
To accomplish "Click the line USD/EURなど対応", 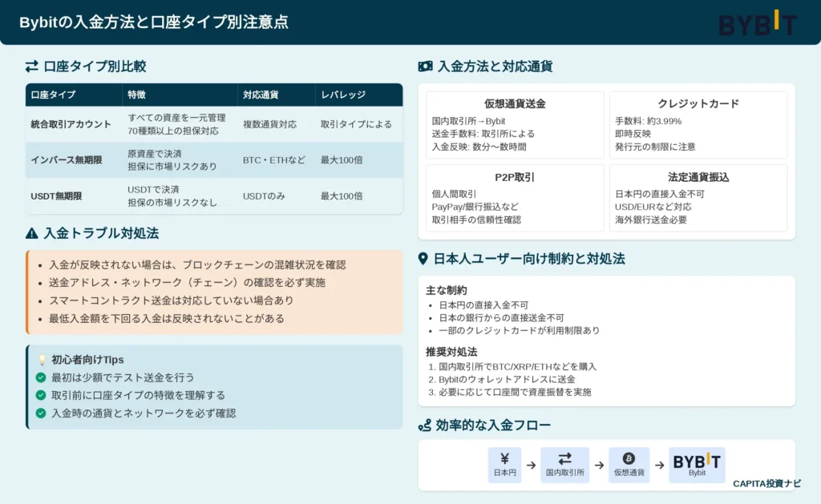I will tap(653, 207).
